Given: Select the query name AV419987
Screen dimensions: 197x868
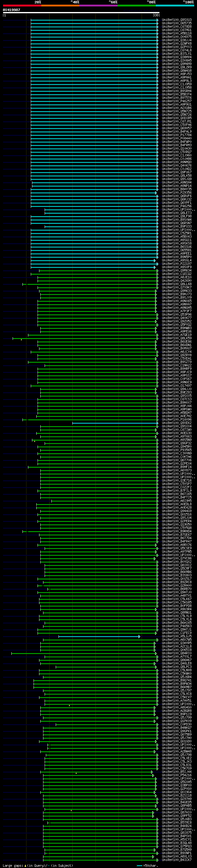Looking at the screenshot, I should pos(11,10).
